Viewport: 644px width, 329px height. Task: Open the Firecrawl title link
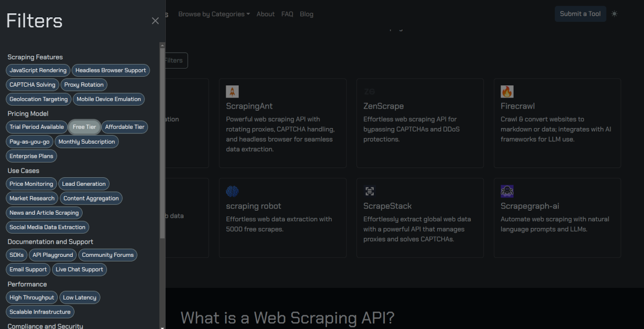point(518,106)
